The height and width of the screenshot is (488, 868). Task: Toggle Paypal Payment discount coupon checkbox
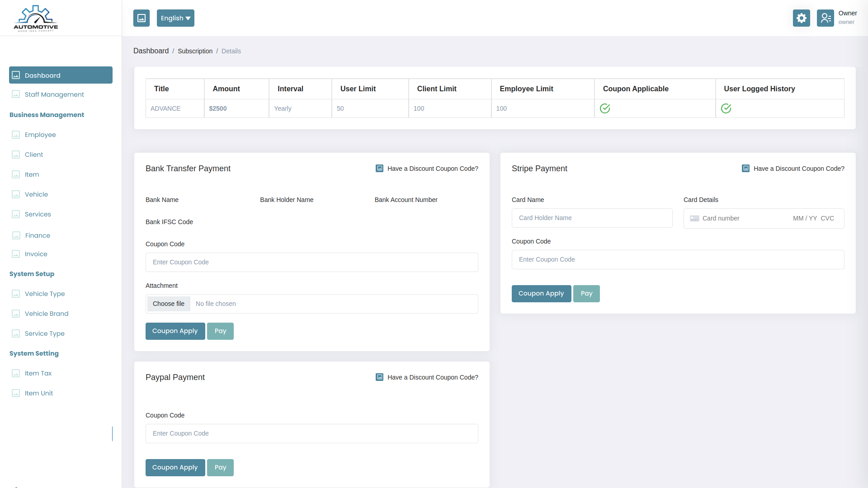[x=380, y=377]
